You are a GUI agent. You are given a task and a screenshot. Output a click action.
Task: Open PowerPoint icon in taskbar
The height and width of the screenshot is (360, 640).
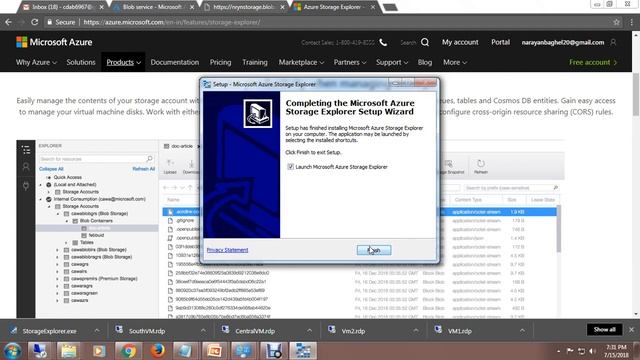click(x=214, y=351)
